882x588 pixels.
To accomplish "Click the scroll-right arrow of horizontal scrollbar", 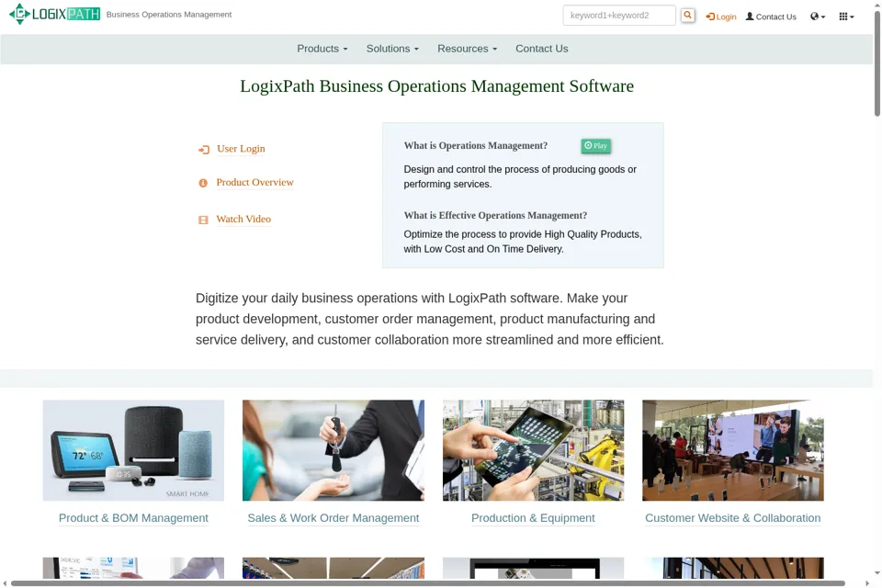I will (x=866, y=583).
